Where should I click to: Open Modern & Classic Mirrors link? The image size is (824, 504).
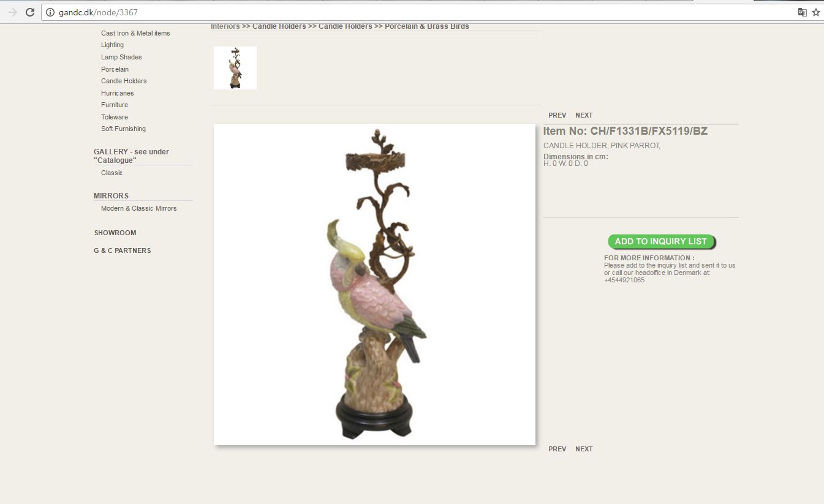coord(139,208)
